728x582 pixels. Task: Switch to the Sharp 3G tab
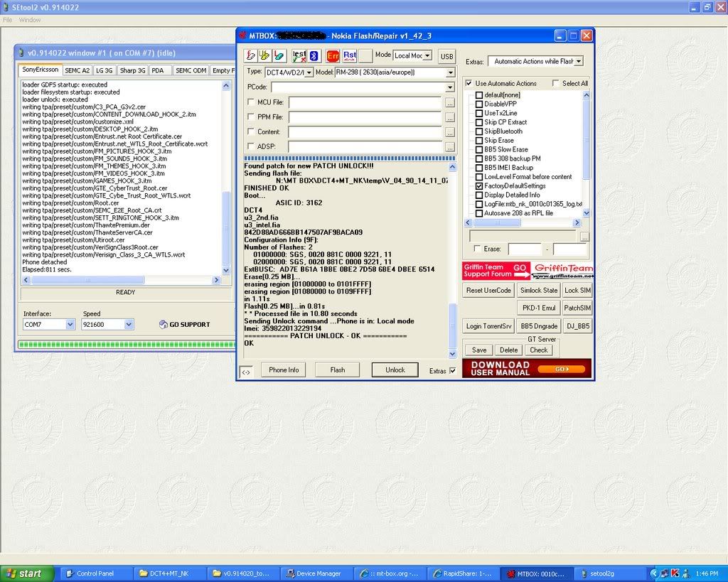tap(132, 70)
